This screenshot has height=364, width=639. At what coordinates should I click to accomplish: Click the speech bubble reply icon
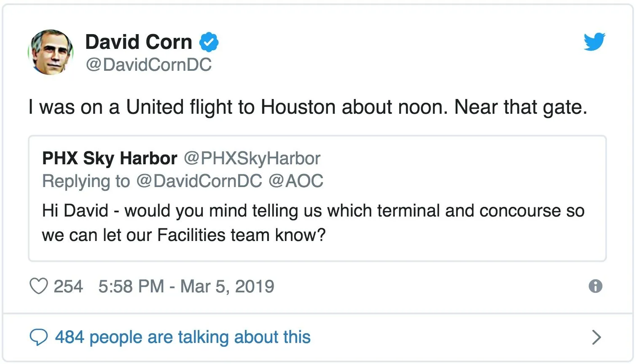[38, 337]
